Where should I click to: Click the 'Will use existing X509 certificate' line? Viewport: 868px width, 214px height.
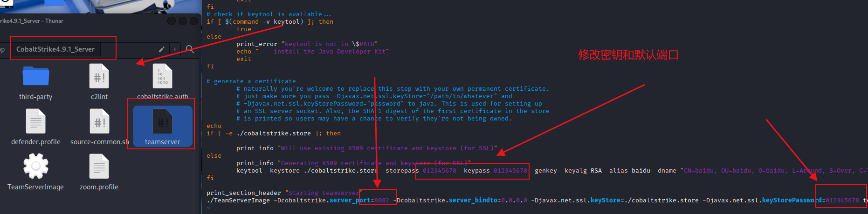367,148
